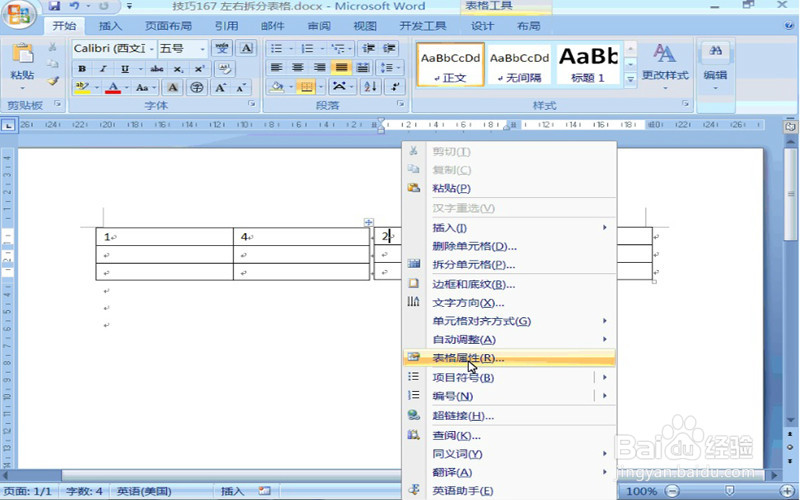Sort table contents A to Z

370,87
